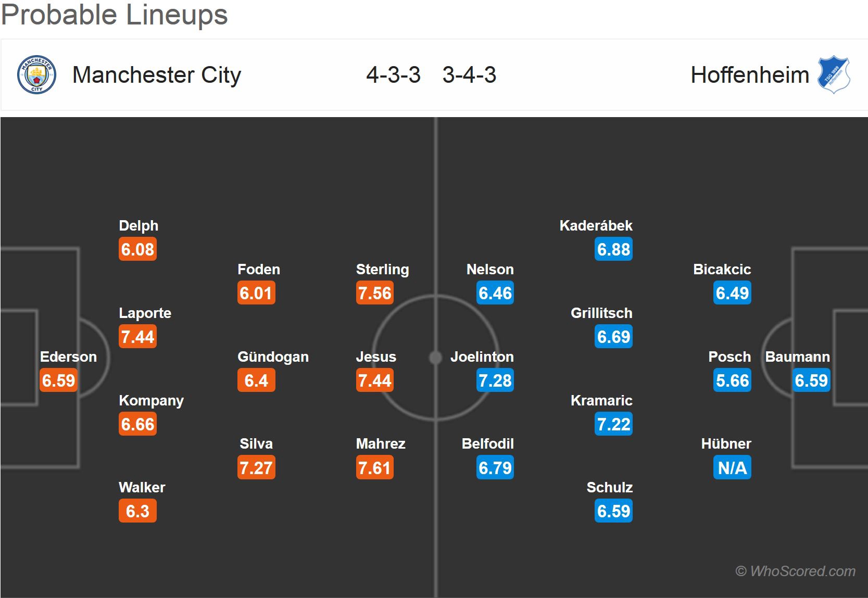This screenshot has height=598, width=868.
Task: Click the Hoffenheim club crest icon
Action: coord(833,75)
